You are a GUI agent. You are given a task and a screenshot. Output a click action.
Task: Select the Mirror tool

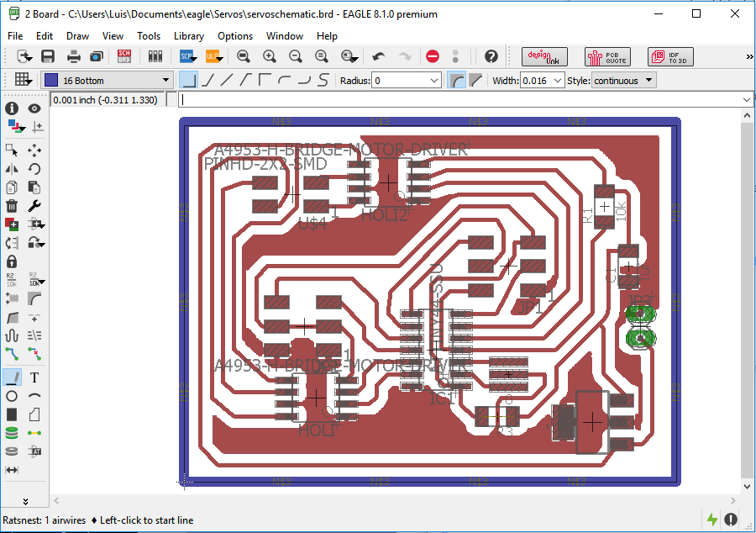[x=12, y=169]
